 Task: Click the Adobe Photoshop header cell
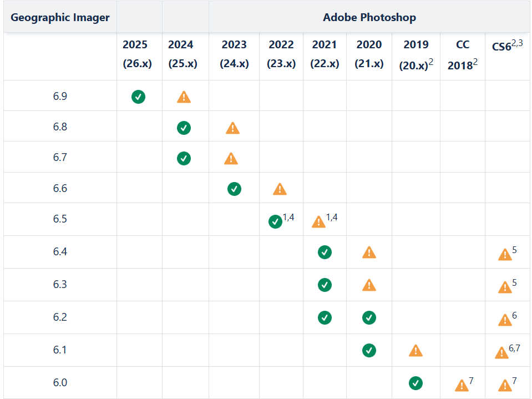(369, 17)
